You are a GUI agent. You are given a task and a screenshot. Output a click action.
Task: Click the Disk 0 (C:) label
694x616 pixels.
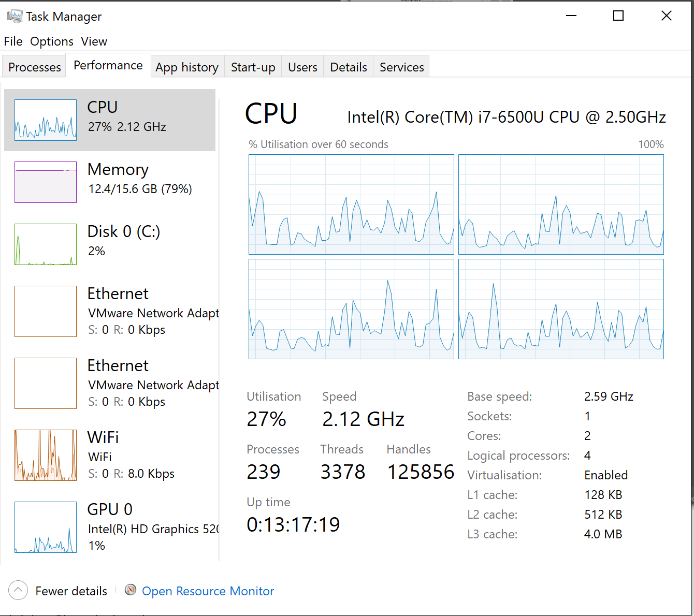point(124,231)
